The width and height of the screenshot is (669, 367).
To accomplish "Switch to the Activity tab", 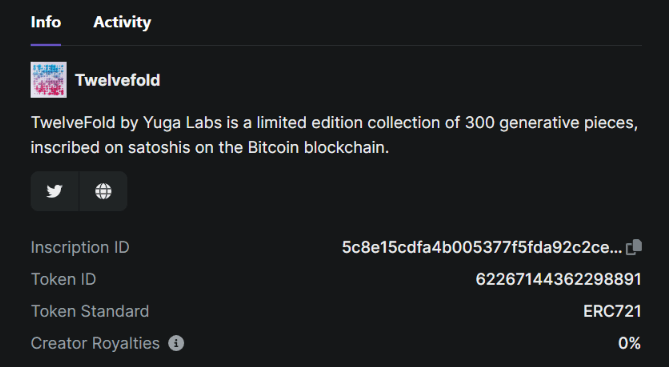I will pyautogui.click(x=122, y=22).
